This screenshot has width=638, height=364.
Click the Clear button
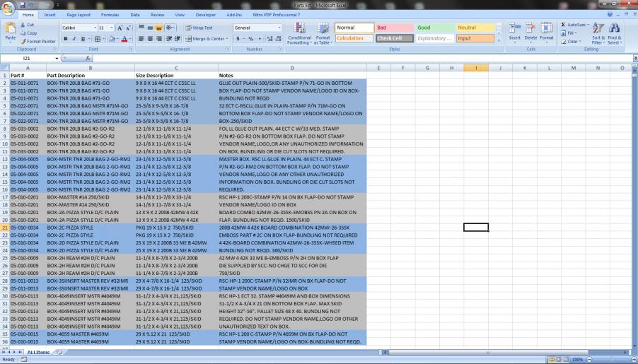click(571, 42)
